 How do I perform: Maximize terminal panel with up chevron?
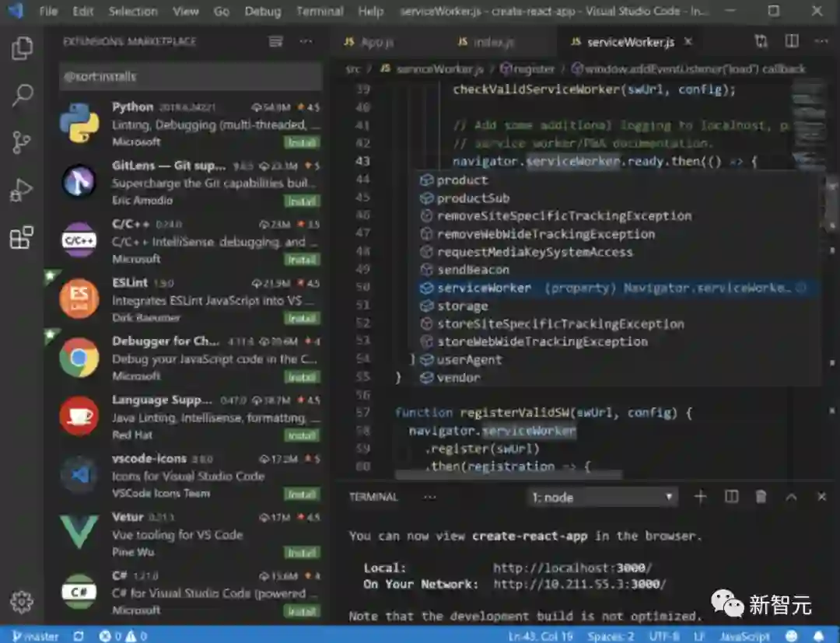tap(791, 497)
